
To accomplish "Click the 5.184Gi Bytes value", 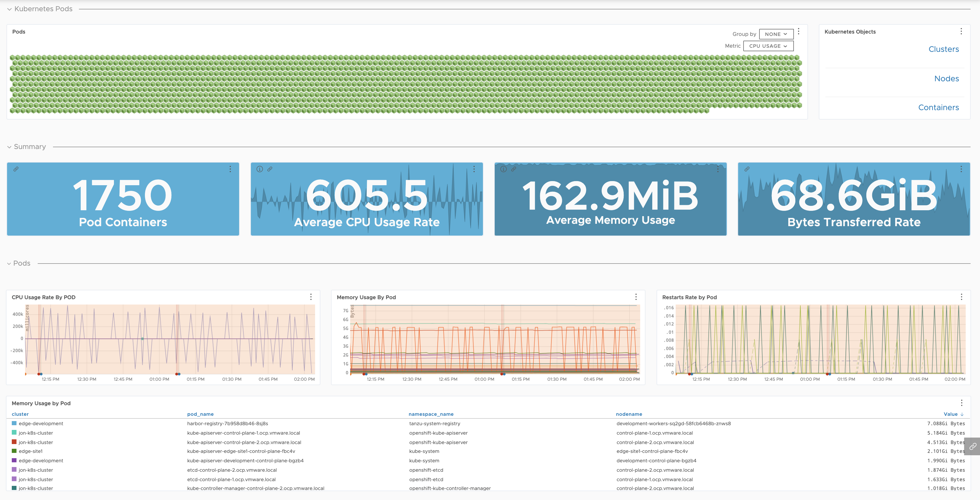I will (x=946, y=433).
